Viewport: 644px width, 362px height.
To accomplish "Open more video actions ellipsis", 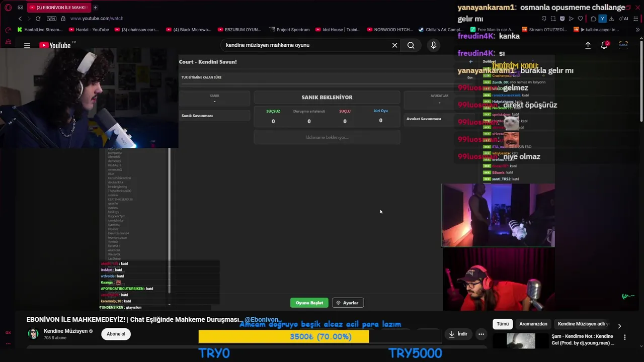I will tap(481, 334).
